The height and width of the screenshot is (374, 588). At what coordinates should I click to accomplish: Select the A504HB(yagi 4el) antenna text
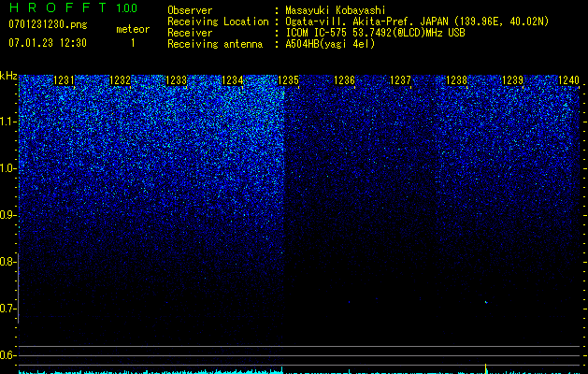coord(330,44)
